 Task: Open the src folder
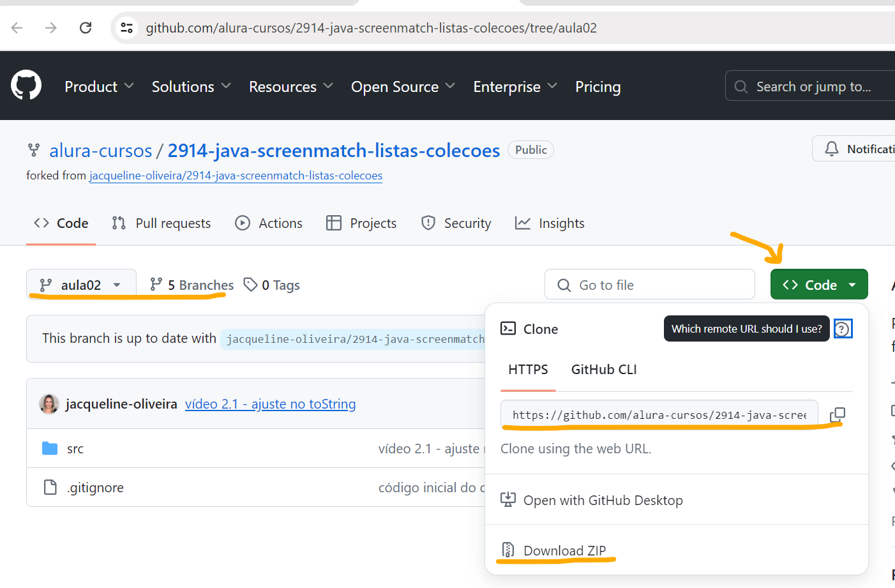pyautogui.click(x=75, y=449)
